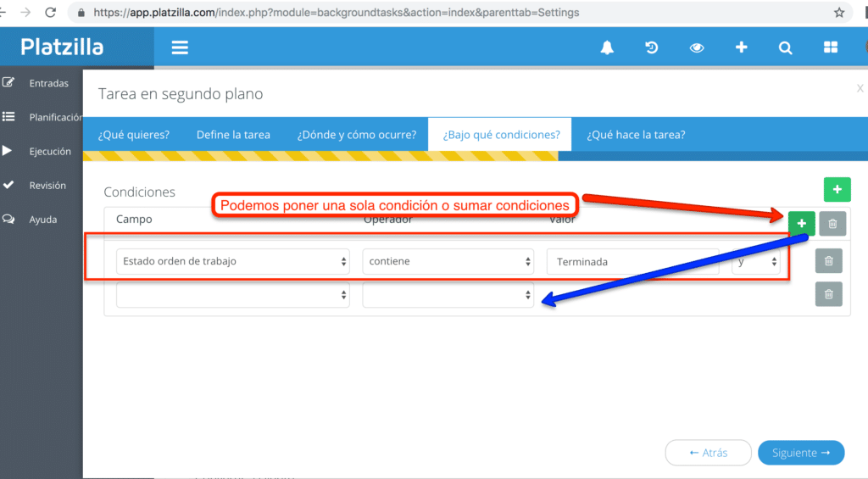Viewport: 868px width, 479px height.
Task: Open Planificación in the left sidebar
Action: point(51,118)
